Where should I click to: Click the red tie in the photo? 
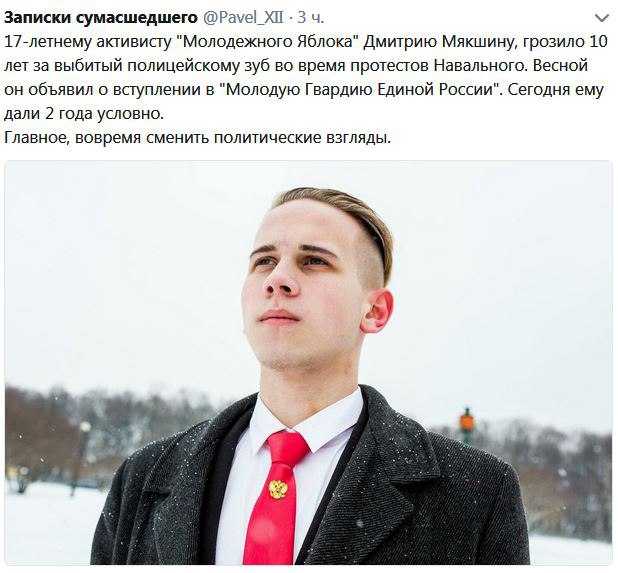(276, 497)
